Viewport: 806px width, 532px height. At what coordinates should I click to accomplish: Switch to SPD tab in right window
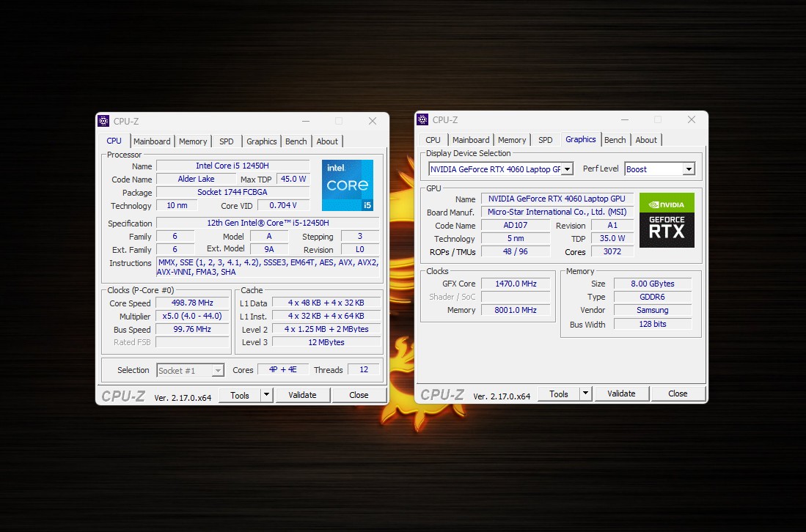click(546, 140)
